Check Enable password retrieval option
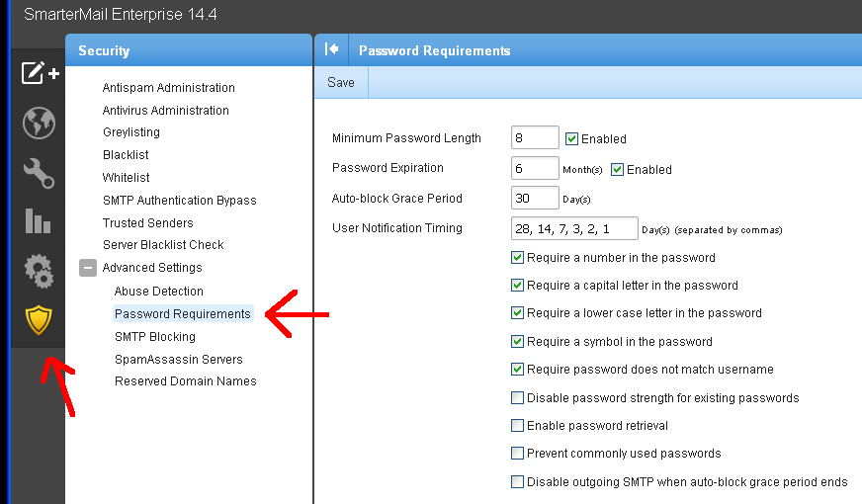 (x=517, y=425)
